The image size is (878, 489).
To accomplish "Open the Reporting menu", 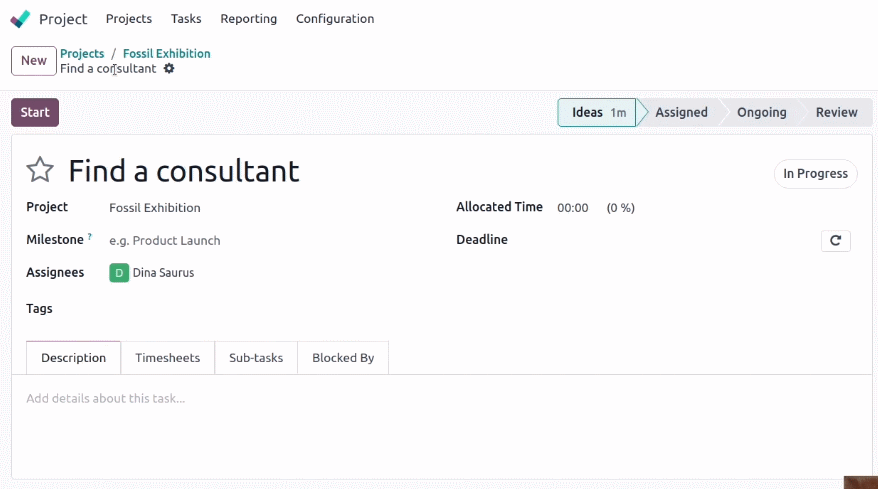I will [249, 19].
